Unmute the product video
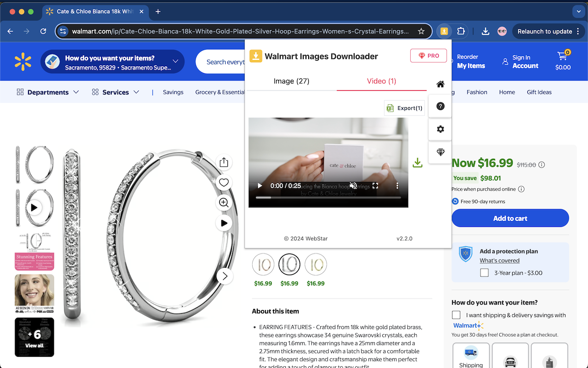Image resolution: width=588 pixels, height=368 pixels. [353, 185]
